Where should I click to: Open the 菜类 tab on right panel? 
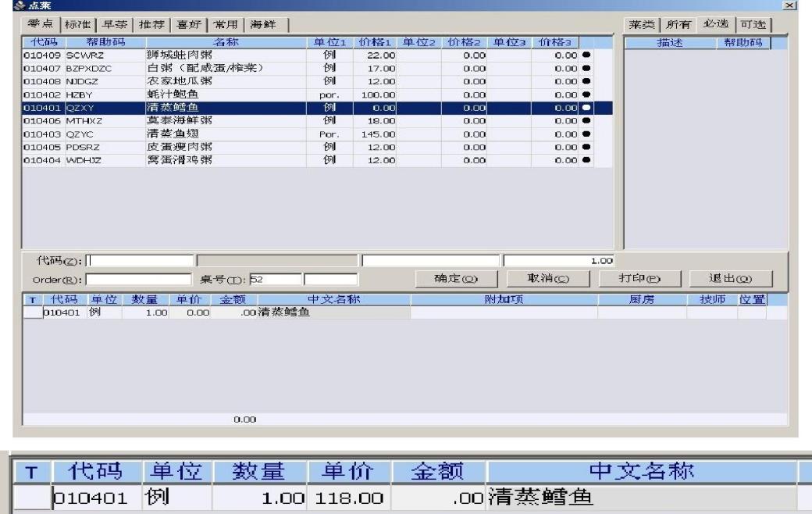[x=642, y=24]
